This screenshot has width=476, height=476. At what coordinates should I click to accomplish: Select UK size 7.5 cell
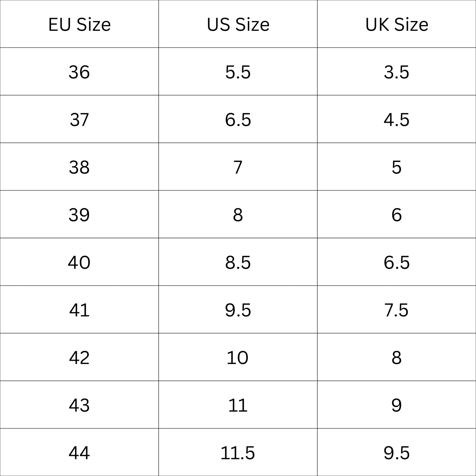397,310
